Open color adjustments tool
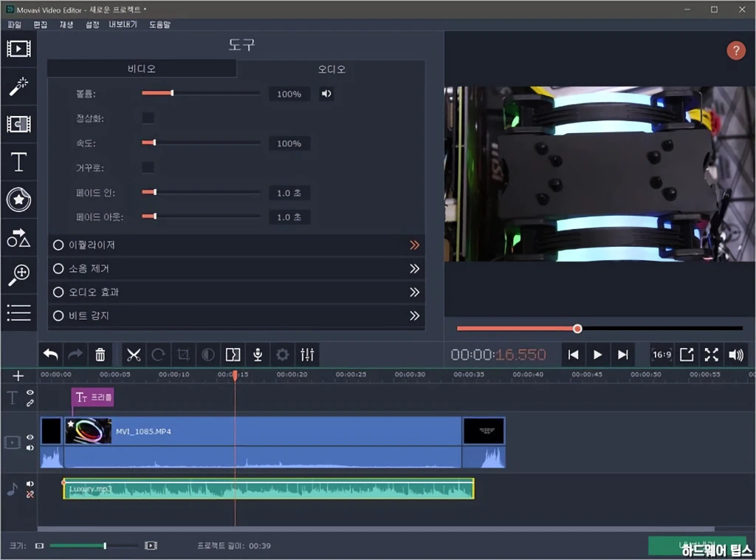This screenshot has width=756, height=560. pos(207,355)
